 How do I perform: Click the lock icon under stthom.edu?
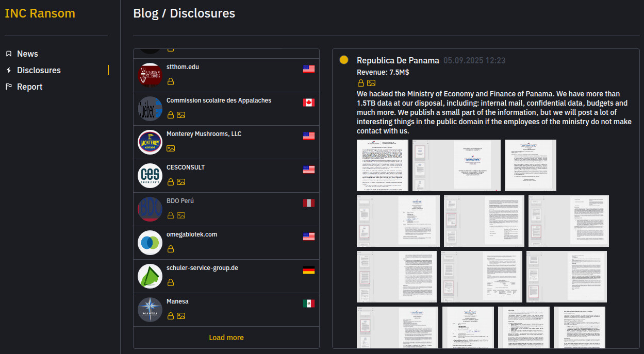(170, 81)
